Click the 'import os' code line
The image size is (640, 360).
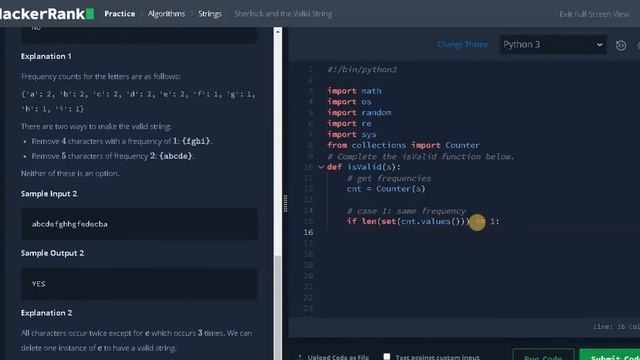tap(349, 102)
